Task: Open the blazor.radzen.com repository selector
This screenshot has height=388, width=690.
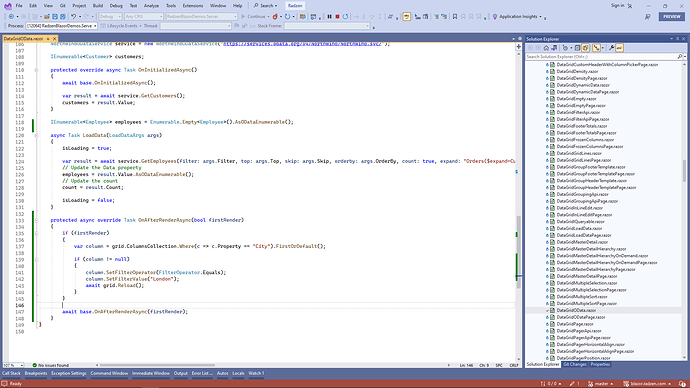Action: click(x=647, y=384)
